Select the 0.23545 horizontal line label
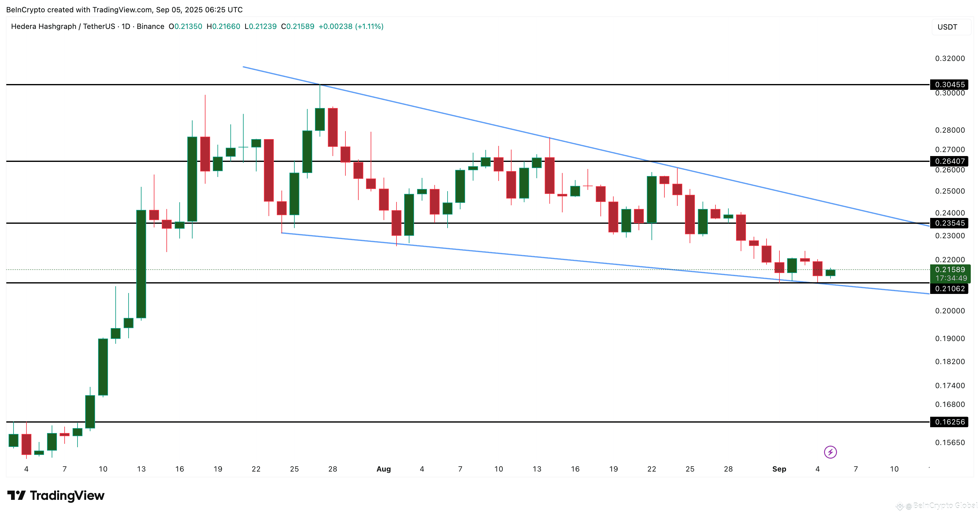This screenshot has width=980, height=514. [949, 223]
